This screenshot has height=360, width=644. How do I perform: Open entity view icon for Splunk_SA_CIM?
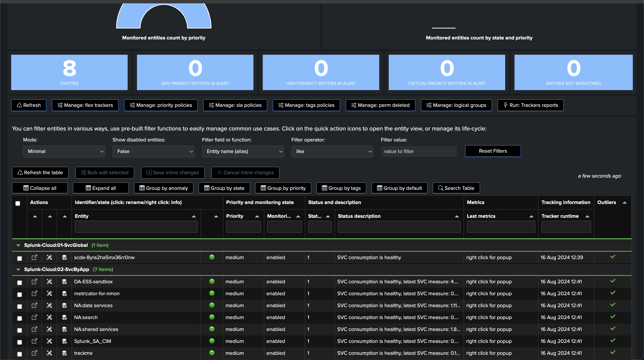pos(34,341)
